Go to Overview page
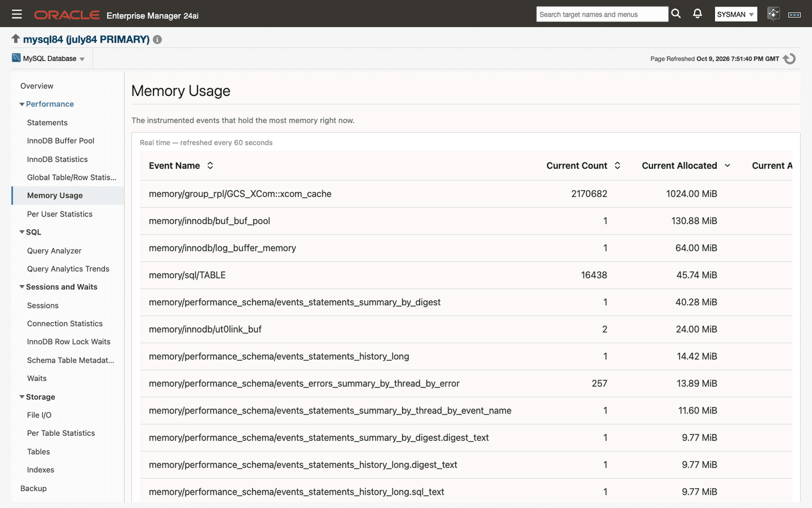The height and width of the screenshot is (508, 812). 37,86
